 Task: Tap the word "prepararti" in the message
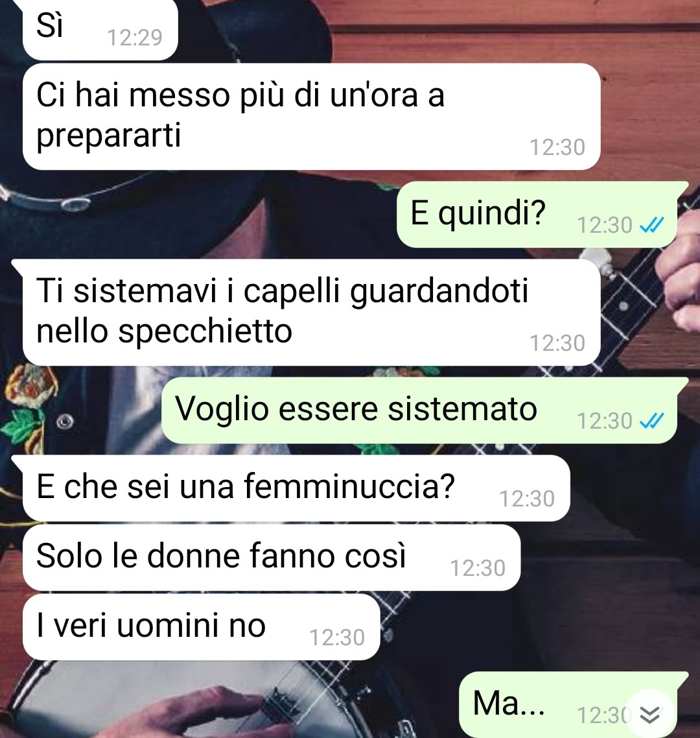coord(109,136)
